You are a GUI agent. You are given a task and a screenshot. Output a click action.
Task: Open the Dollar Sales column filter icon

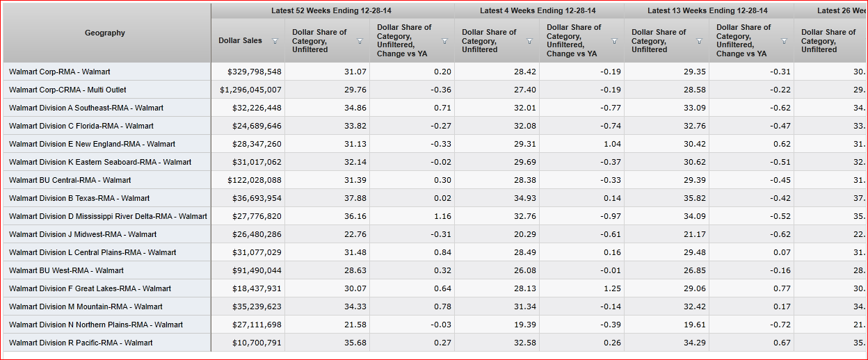[275, 41]
